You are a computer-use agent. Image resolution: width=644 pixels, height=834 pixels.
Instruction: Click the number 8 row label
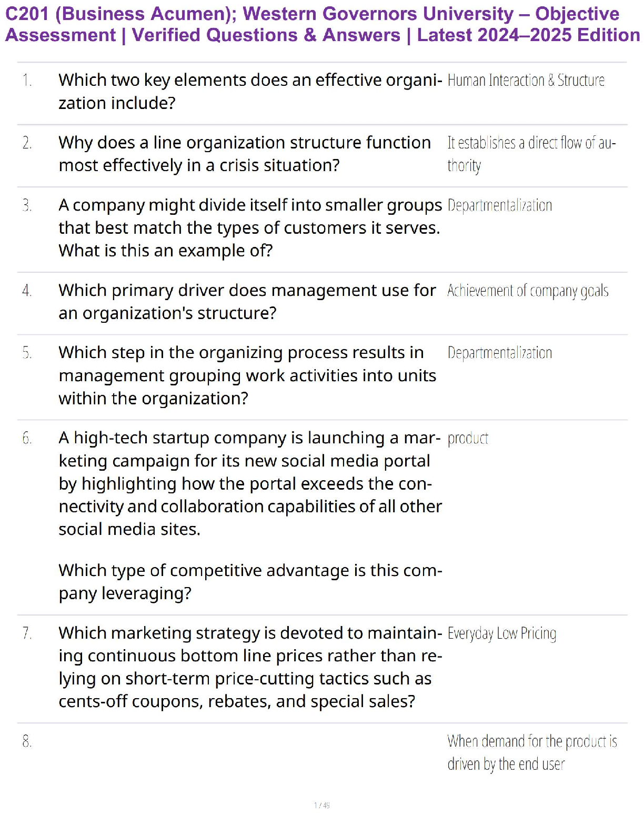point(27,742)
